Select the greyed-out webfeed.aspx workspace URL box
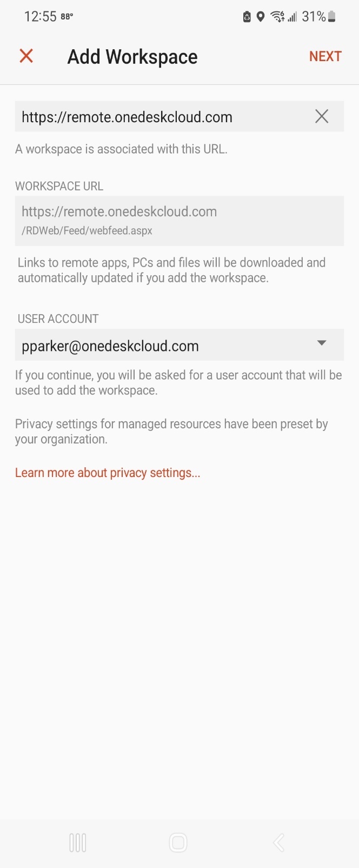359x868 pixels. pos(179,221)
